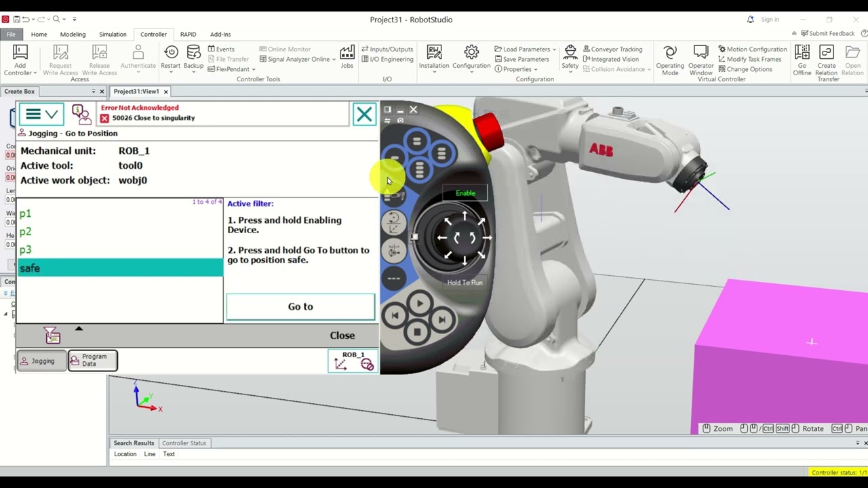
Task: Click Submit Feedback
Action: pyautogui.click(x=827, y=33)
